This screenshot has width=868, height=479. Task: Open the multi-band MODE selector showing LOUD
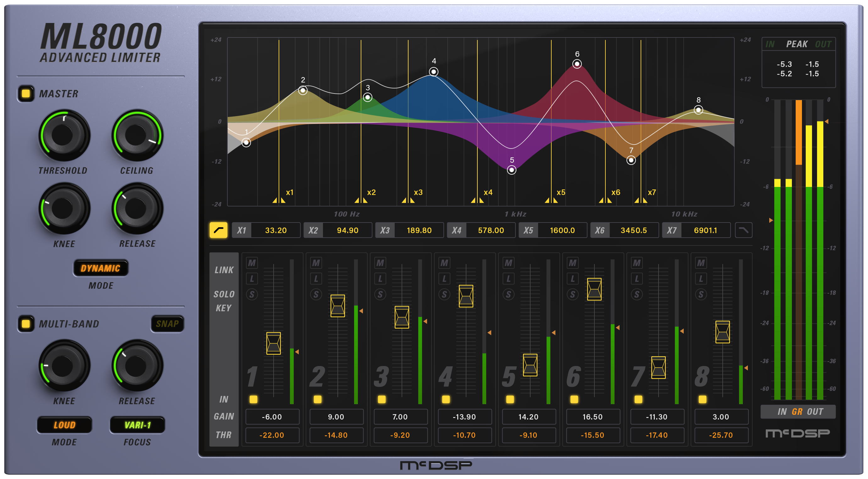[64, 425]
